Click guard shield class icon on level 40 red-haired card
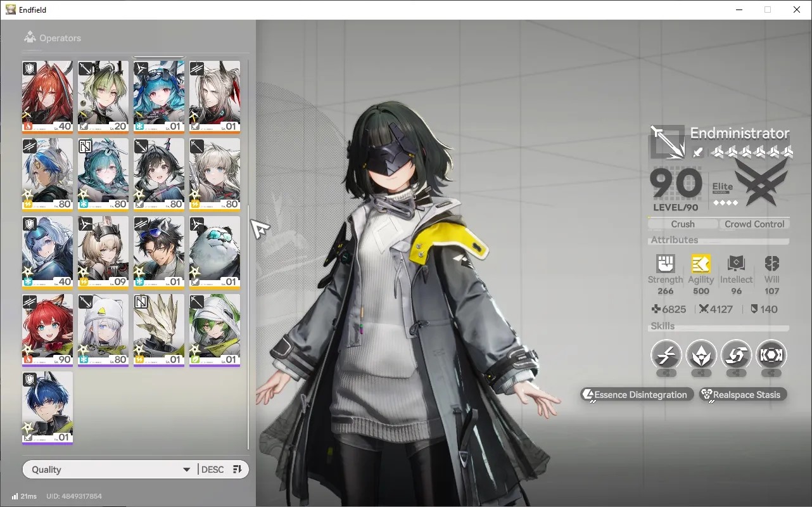The image size is (812, 507). [x=30, y=68]
